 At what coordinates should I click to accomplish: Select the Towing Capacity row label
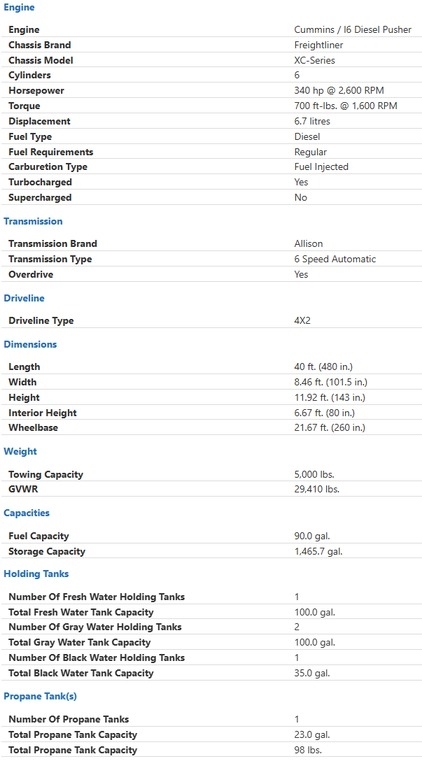tap(46, 474)
